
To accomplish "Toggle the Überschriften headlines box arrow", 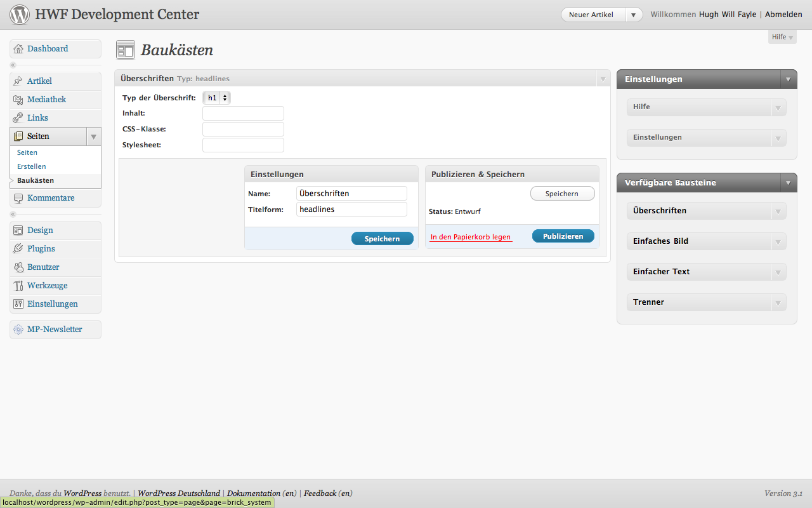I will tap(603, 79).
